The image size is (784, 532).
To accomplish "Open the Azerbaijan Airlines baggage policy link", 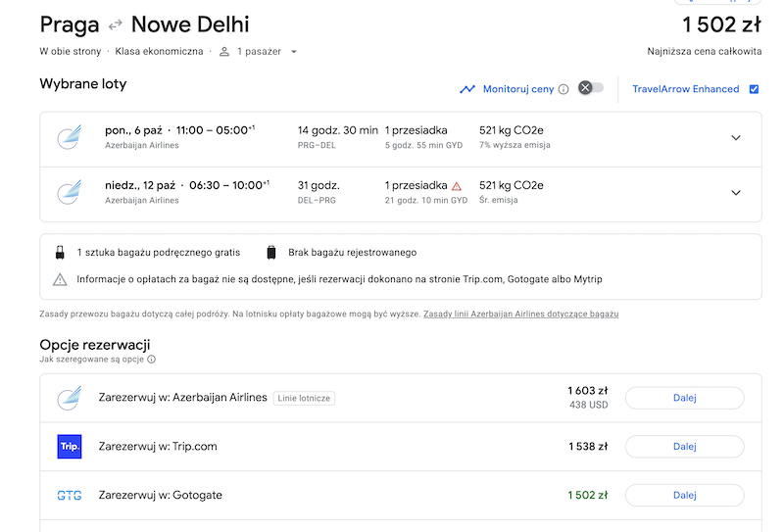I will coord(521,314).
